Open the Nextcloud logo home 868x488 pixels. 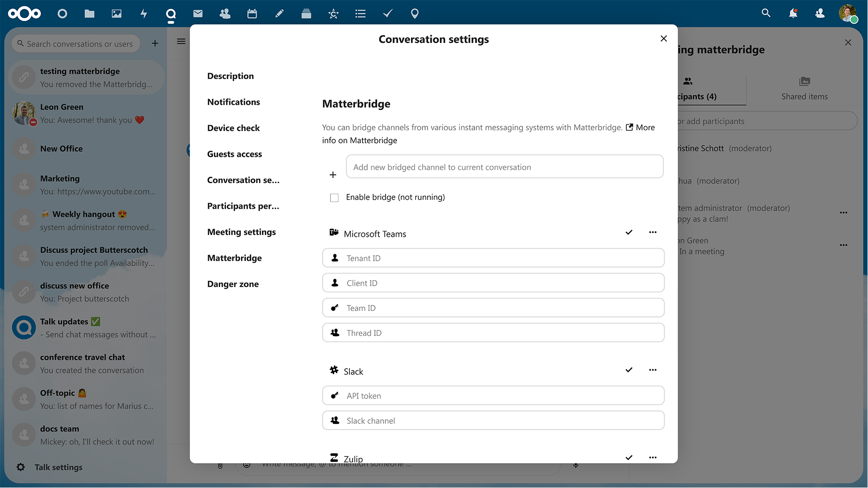point(24,14)
